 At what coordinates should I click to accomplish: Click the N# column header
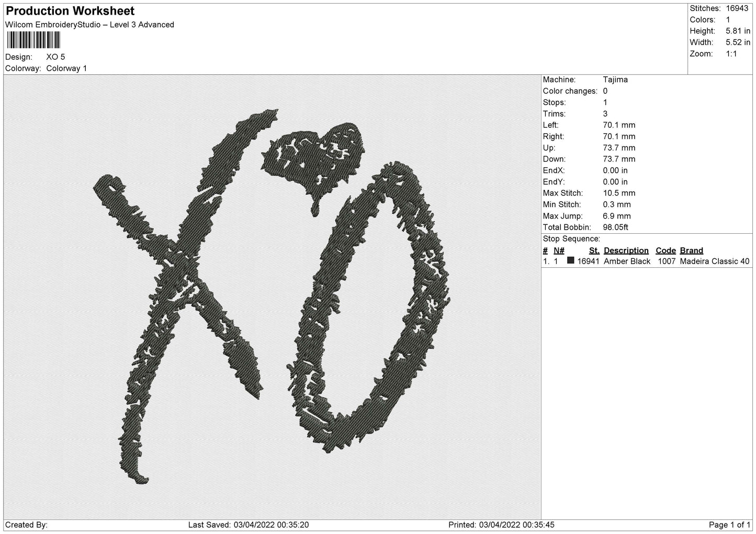(x=559, y=251)
